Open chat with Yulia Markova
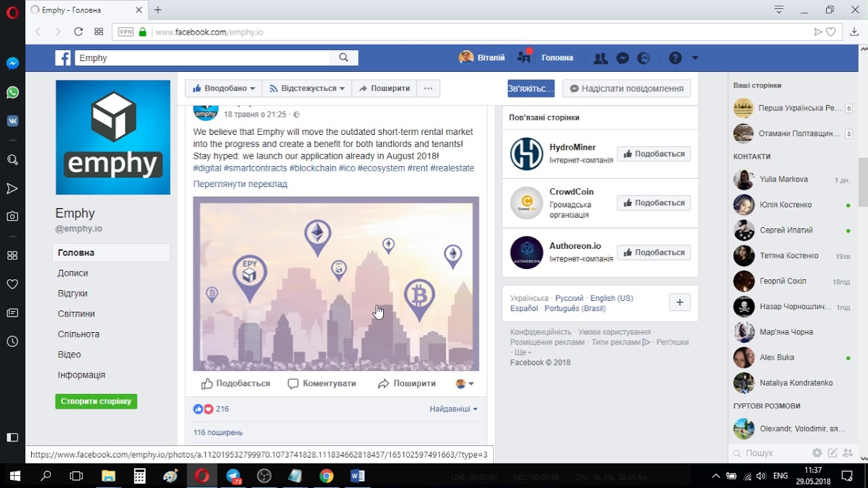The image size is (868, 488). 793,180
